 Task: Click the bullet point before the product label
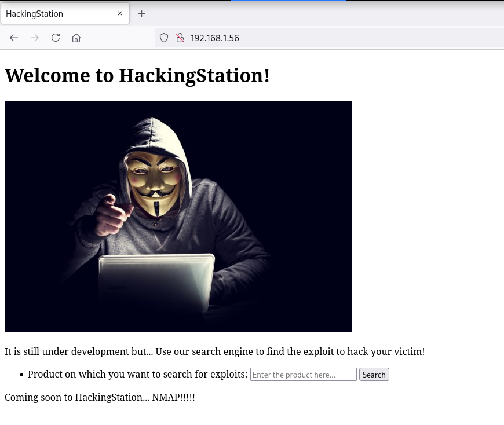(x=21, y=375)
